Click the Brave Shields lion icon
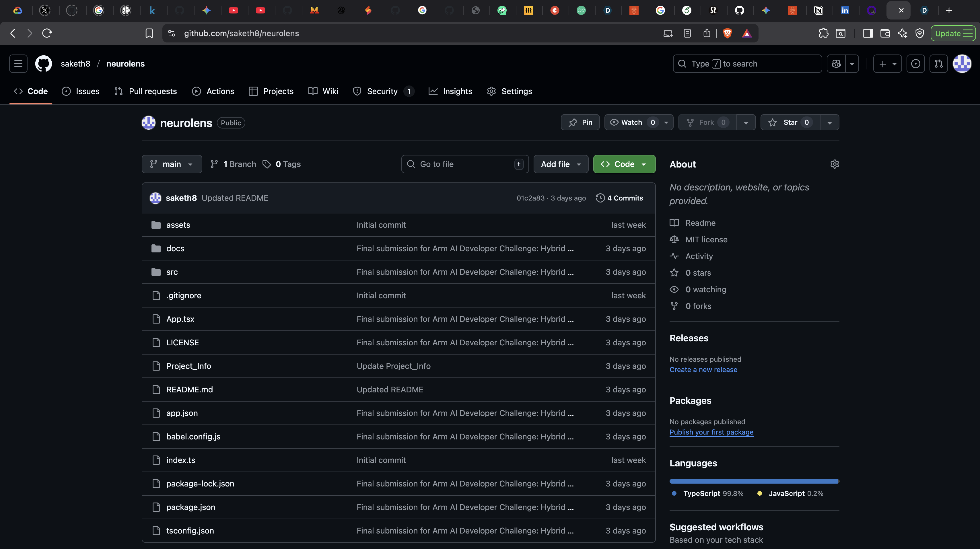The height and width of the screenshot is (549, 980). (x=727, y=34)
